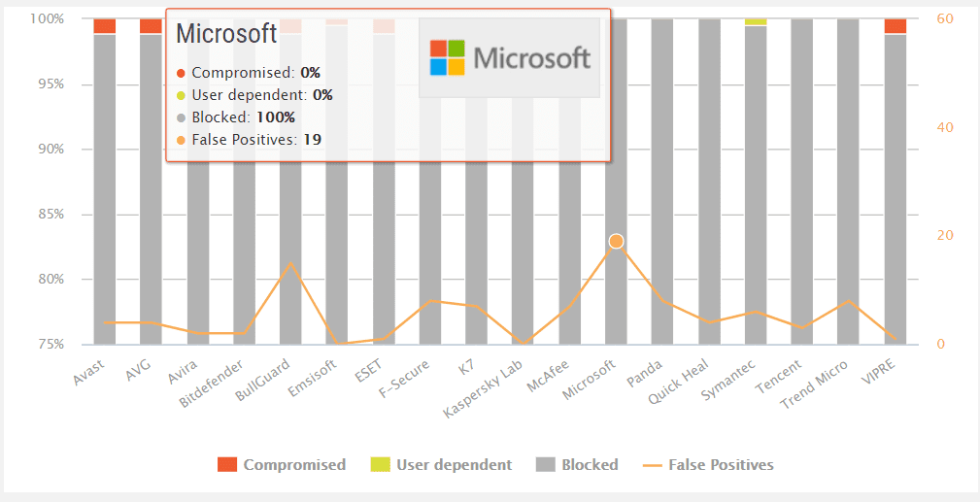Click the Avast bar in the chart
Screen dimensions: 980x502
[105, 194]
